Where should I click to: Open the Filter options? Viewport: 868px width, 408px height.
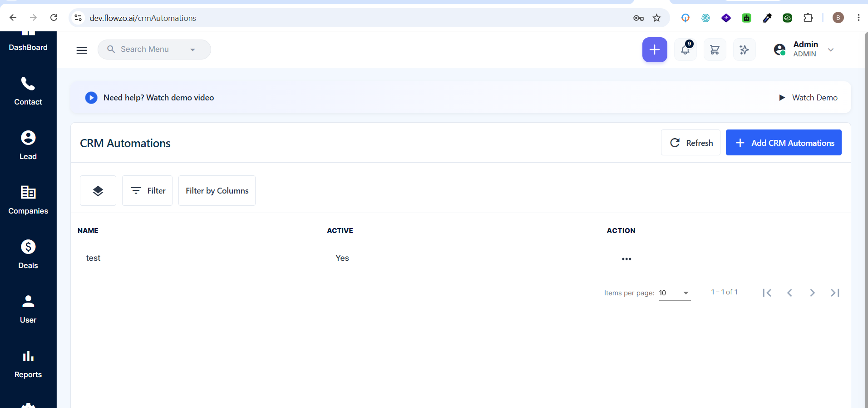pyautogui.click(x=148, y=191)
